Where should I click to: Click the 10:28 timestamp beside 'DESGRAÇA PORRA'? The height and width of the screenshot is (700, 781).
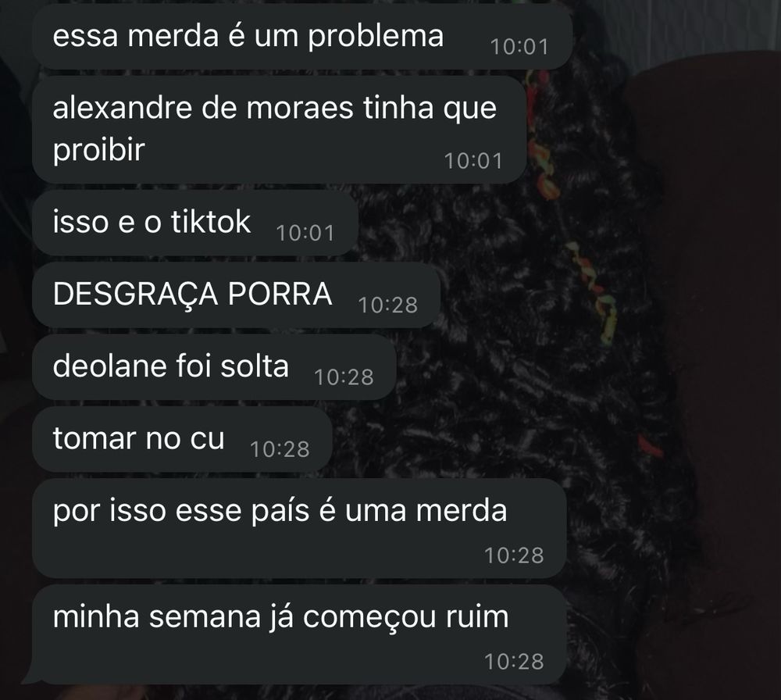pyautogui.click(x=387, y=305)
